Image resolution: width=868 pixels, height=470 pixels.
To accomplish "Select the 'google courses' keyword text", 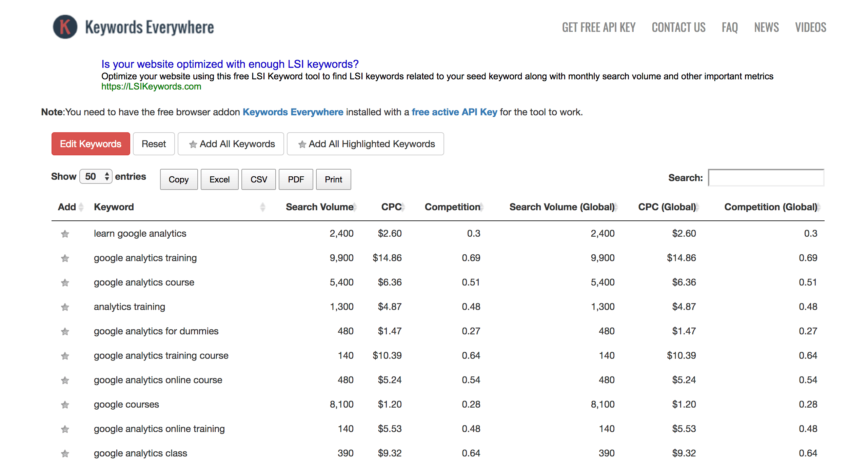I will click(x=126, y=405).
